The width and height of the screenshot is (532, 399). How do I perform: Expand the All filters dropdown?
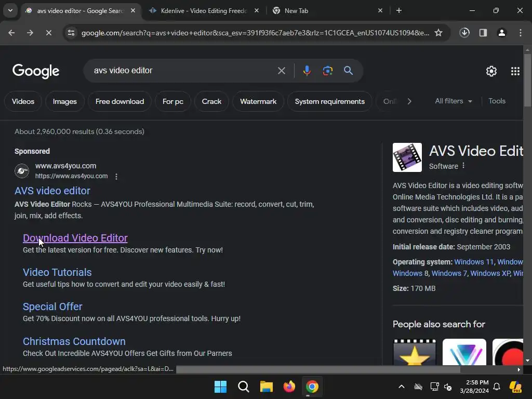pyautogui.click(x=454, y=101)
